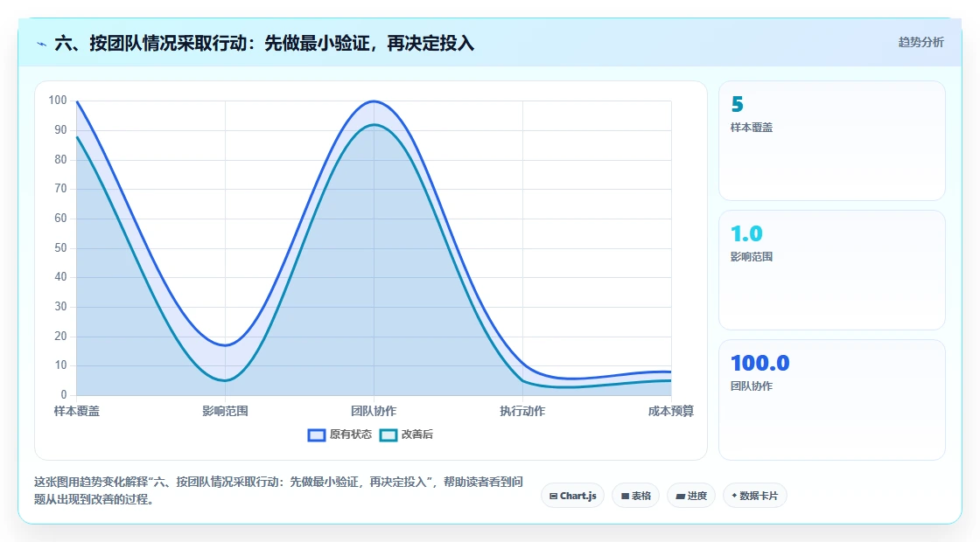Click the 团队协作 peak on 原有状态 line
The width and height of the screenshot is (980, 542).
tap(374, 101)
